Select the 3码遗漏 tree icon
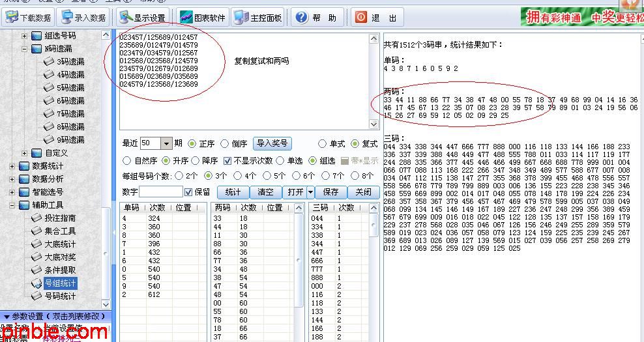This screenshot has width=644, height=342. tap(49, 62)
